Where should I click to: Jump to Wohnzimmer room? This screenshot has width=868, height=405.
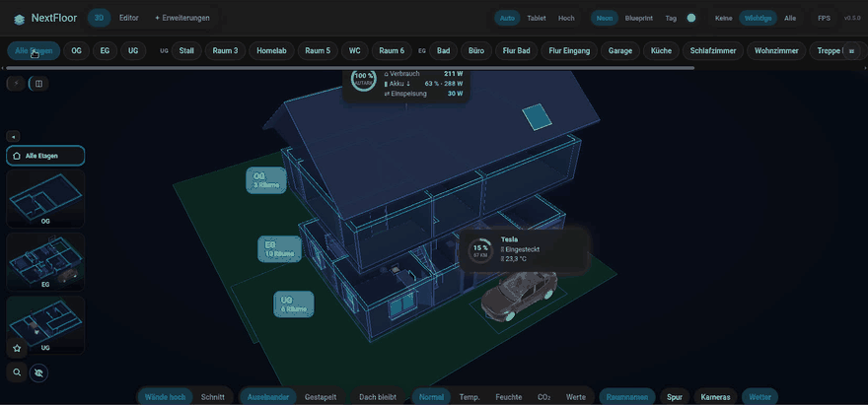click(x=776, y=51)
